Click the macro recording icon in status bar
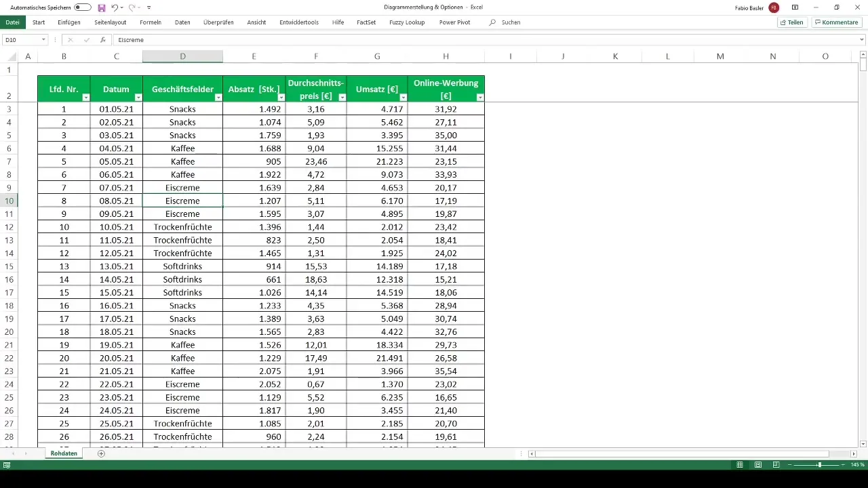 pyautogui.click(x=6, y=465)
